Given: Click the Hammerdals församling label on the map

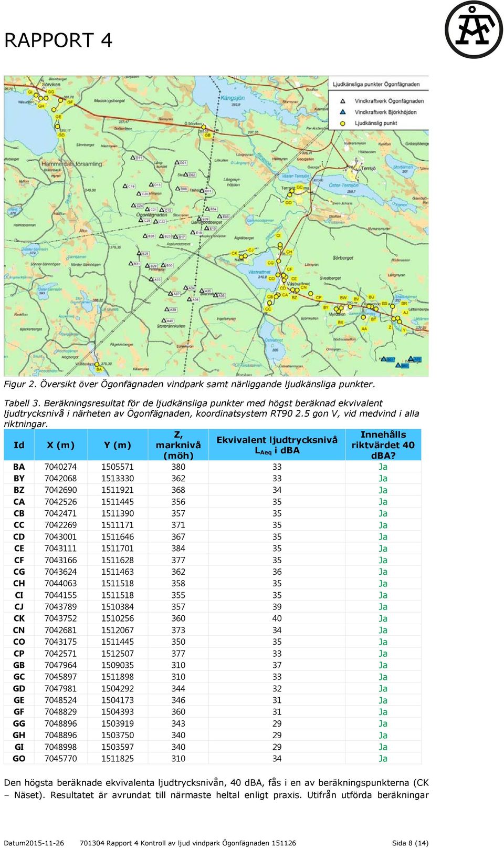Looking at the screenshot, I should pyautogui.click(x=73, y=164).
